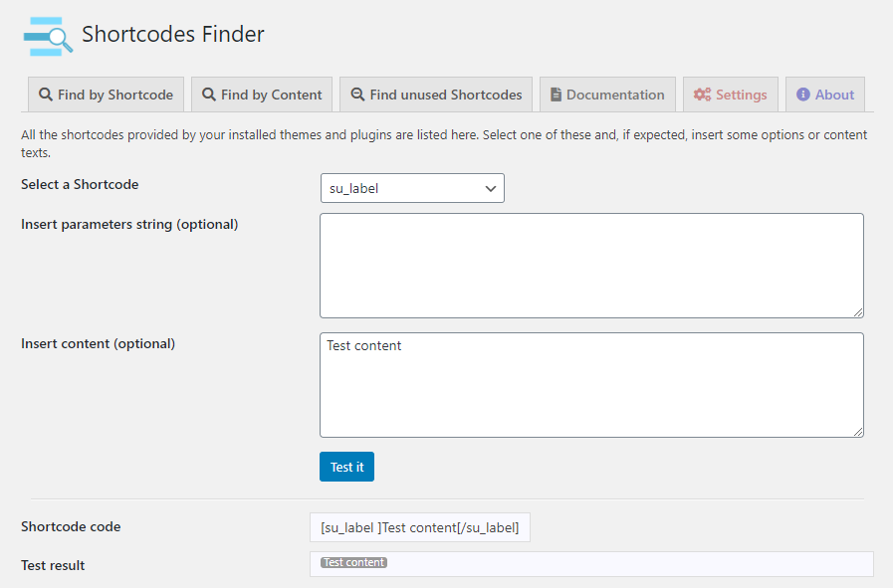
Task: Click the document icon on the Documentation tab
Action: (x=556, y=95)
